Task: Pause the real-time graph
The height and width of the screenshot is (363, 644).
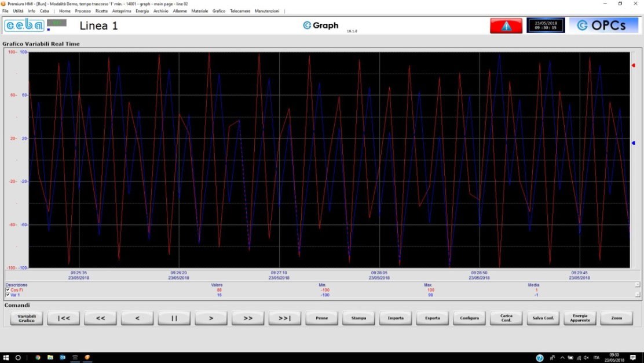Action: pyautogui.click(x=174, y=318)
